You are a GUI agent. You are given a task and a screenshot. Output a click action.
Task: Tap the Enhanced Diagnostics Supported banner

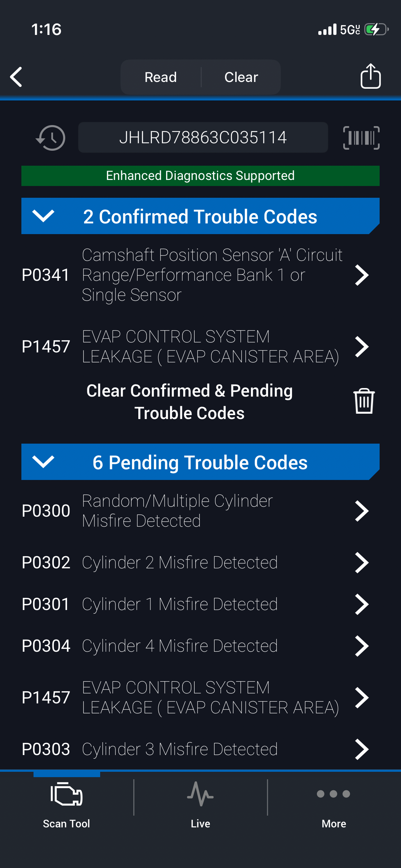(200, 176)
